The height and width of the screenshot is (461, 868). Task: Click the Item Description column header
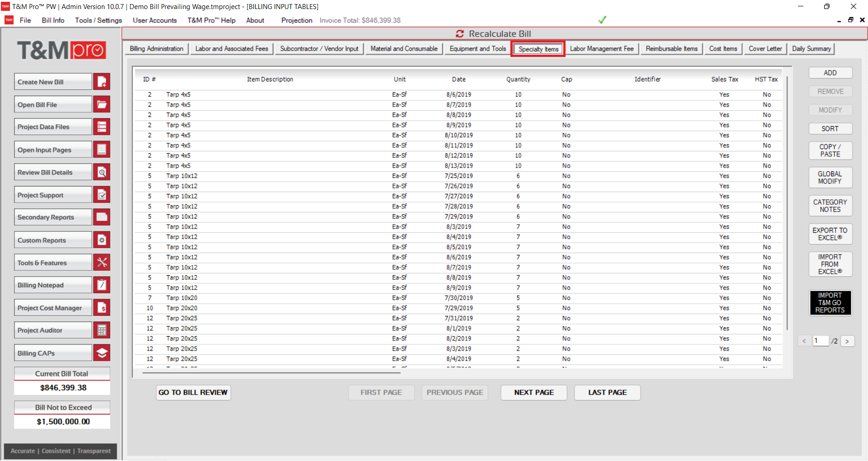(270, 80)
